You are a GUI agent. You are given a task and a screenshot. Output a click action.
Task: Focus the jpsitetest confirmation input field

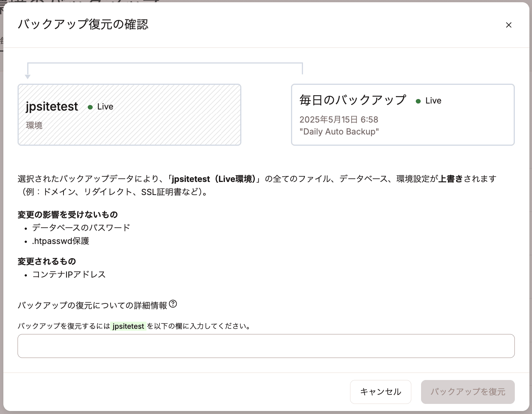(x=266, y=346)
